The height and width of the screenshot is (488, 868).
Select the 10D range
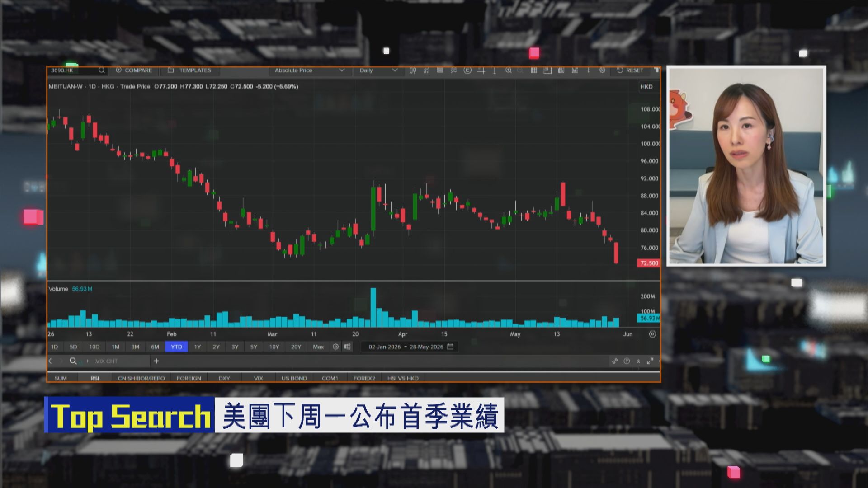(94, 347)
